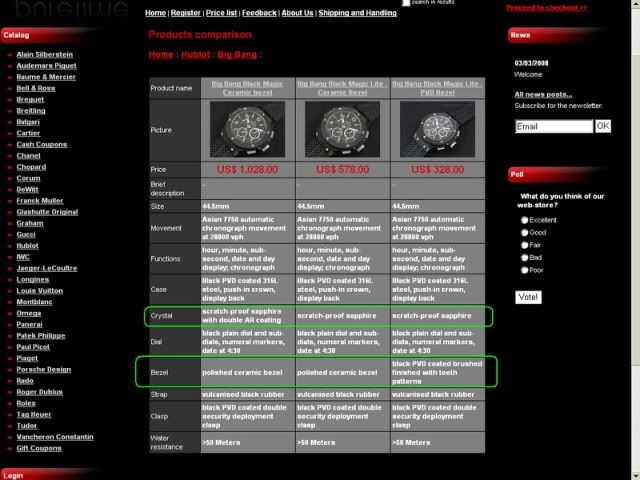
Task: Click Home in the breadcrumb trail
Action: click(161, 54)
